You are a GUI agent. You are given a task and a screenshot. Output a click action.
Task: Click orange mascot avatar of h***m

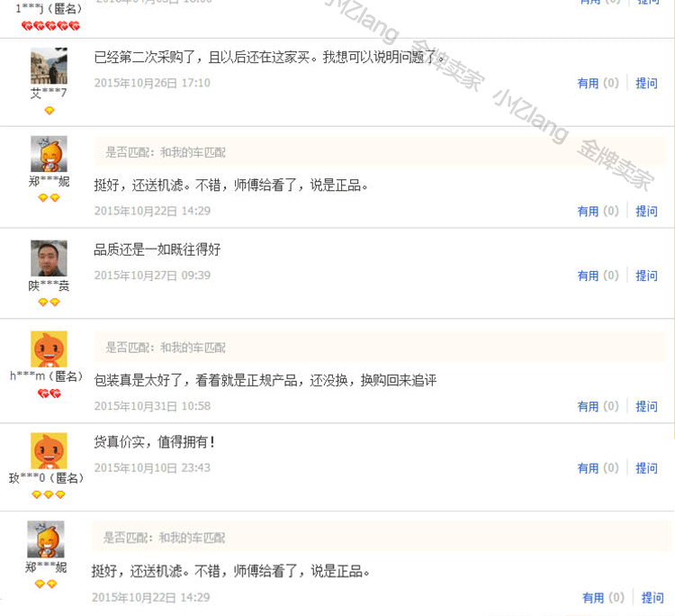pos(49,349)
